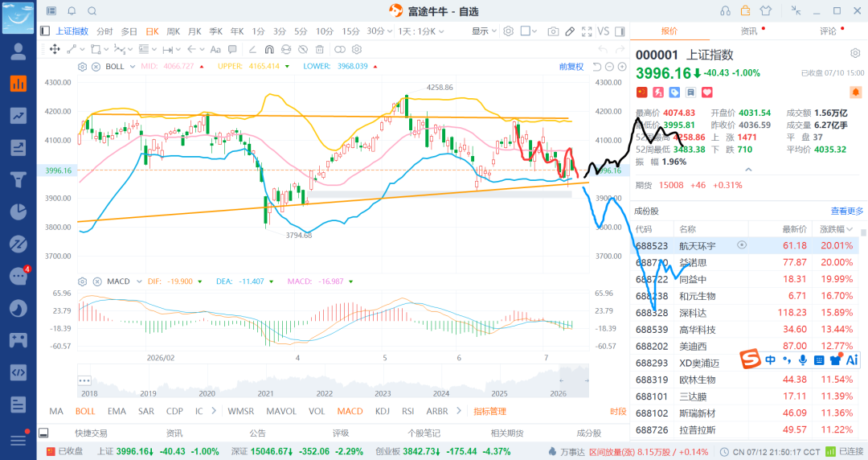Zoom in chart with plus circle

[x=622, y=67]
